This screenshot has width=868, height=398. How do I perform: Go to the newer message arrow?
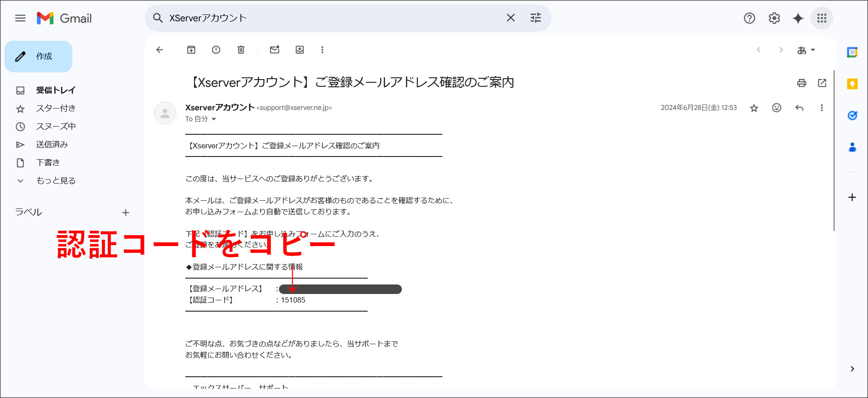pyautogui.click(x=759, y=50)
